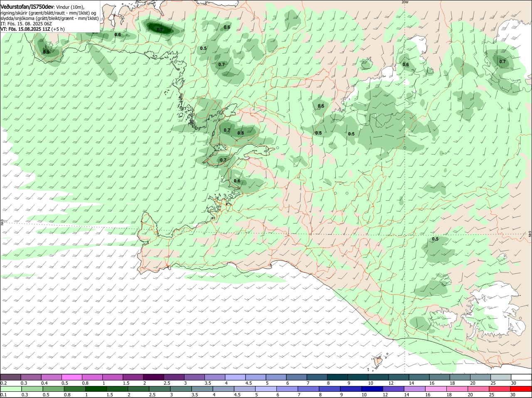Click the 20W longitude label at the top

tap(405, 2)
